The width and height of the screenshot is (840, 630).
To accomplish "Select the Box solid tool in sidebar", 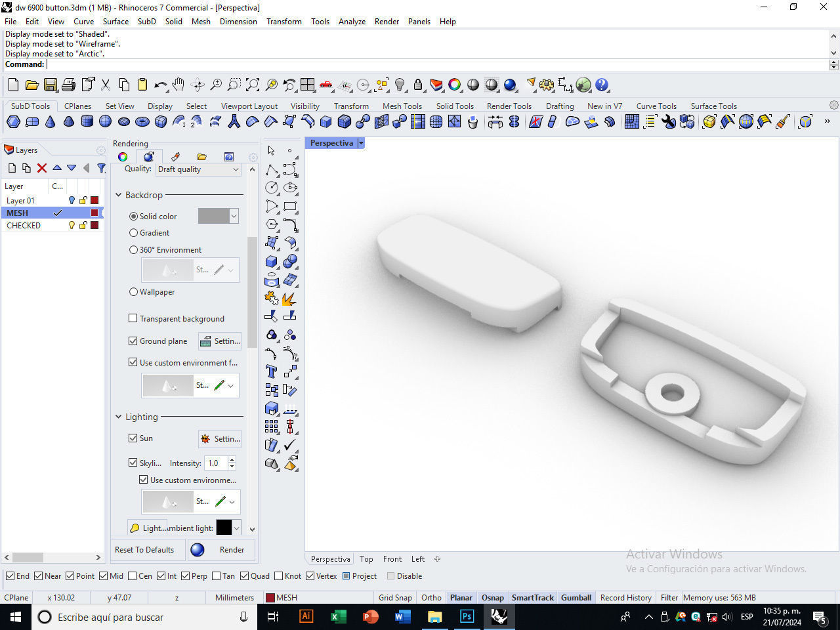I will (272, 261).
